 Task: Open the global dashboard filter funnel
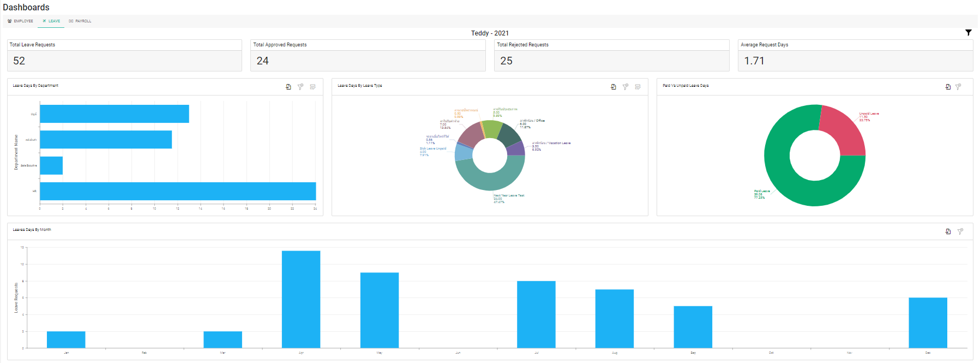968,33
